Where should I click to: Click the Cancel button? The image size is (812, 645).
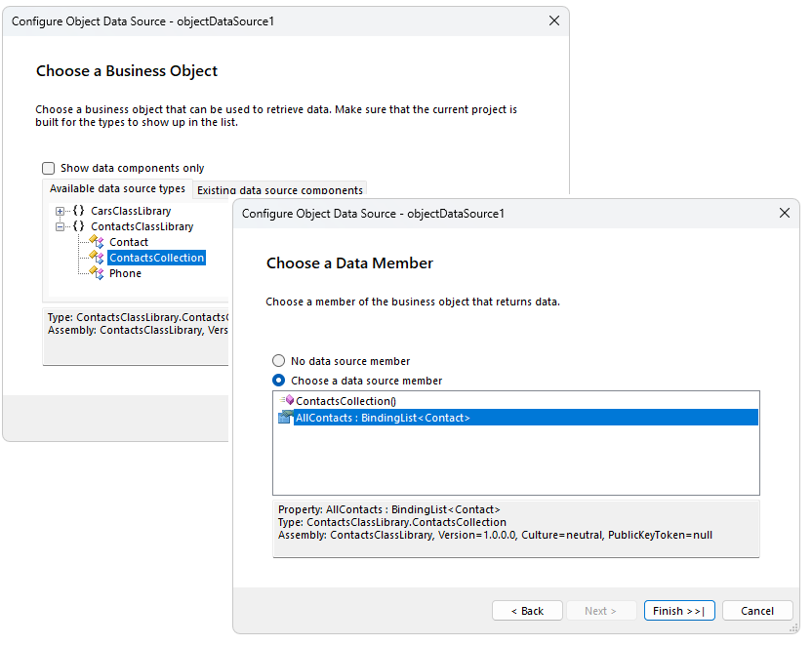757,610
